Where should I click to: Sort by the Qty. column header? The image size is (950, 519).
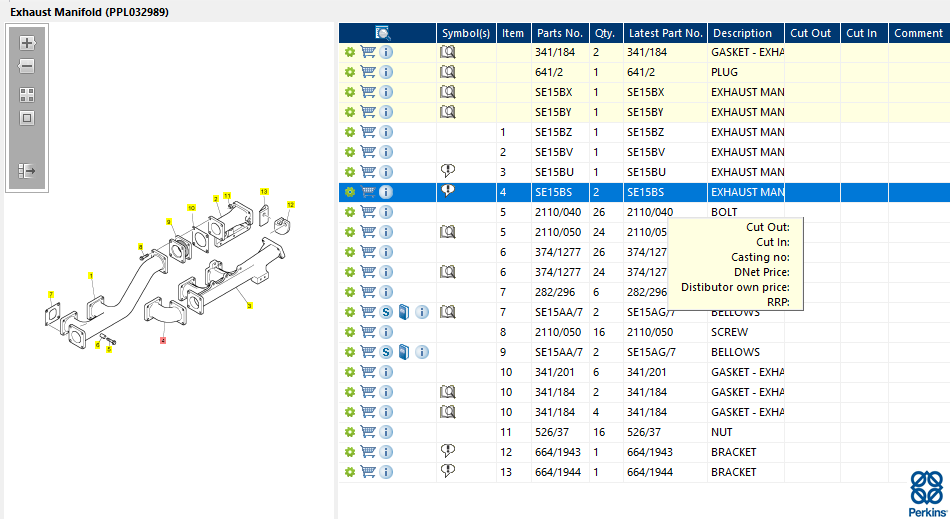[x=605, y=33]
